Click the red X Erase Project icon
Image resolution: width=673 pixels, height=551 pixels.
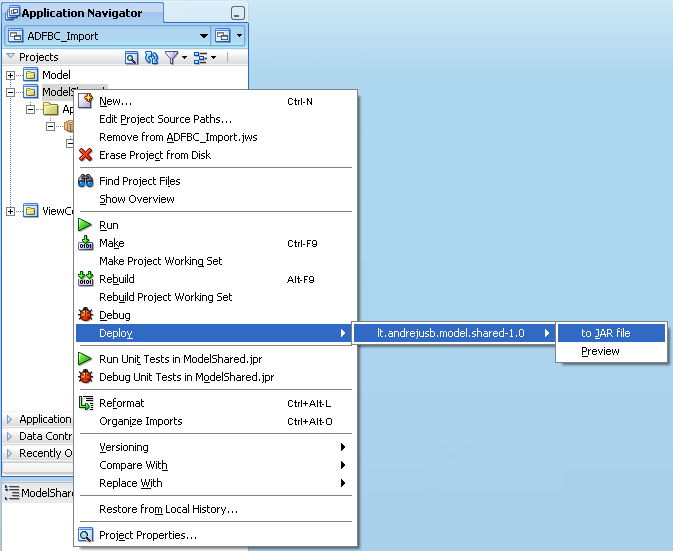(x=85, y=154)
